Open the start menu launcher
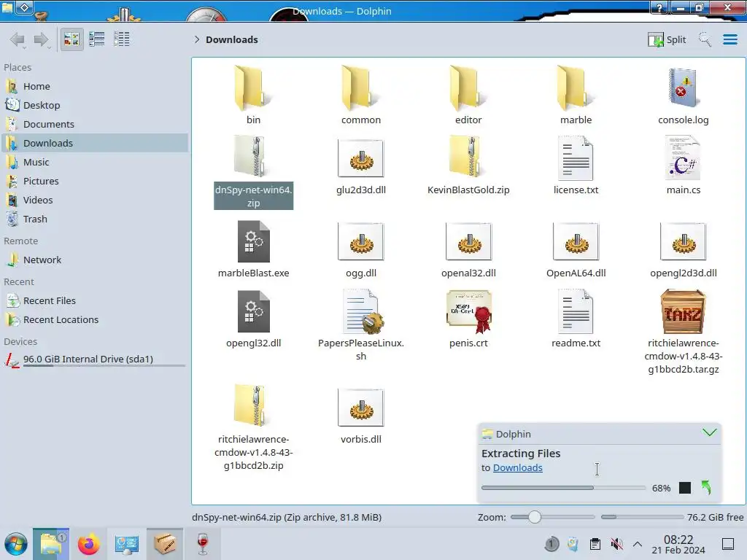Screen dimensions: 747x560 coord(16,544)
